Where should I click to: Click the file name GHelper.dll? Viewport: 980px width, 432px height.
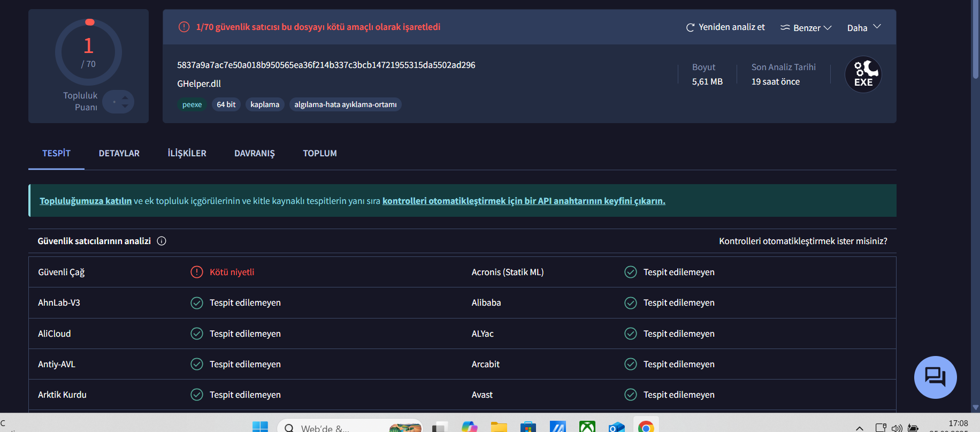[199, 84]
